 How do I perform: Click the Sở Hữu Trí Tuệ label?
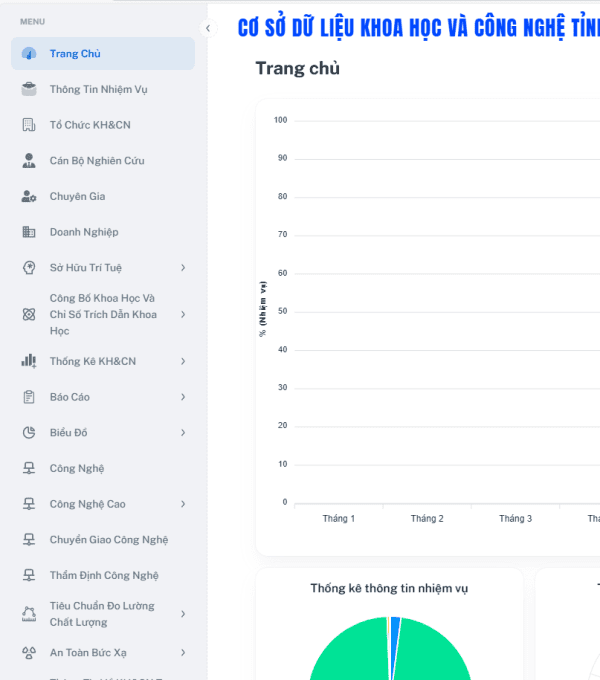pos(86,268)
